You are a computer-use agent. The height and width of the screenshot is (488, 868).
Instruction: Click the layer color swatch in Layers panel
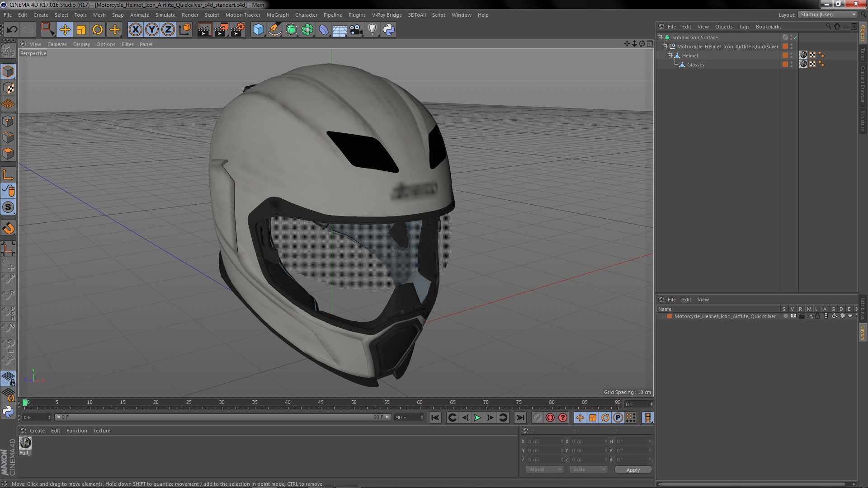(x=670, y=316)
